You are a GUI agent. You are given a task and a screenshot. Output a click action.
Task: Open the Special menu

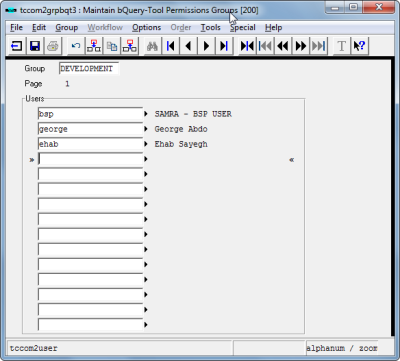click(x=243, y=27)
